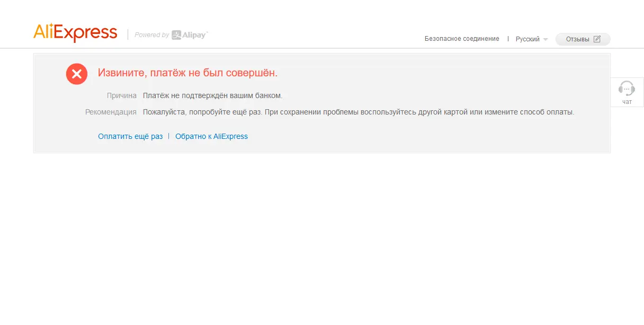Click the чат label under headset
The image size is (644, 325).
coord(627,102)
